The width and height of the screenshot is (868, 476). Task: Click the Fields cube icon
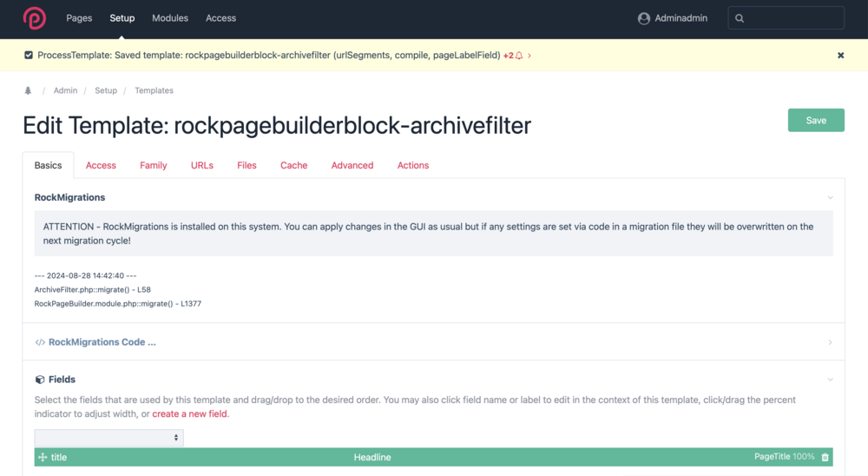point(40,380)
